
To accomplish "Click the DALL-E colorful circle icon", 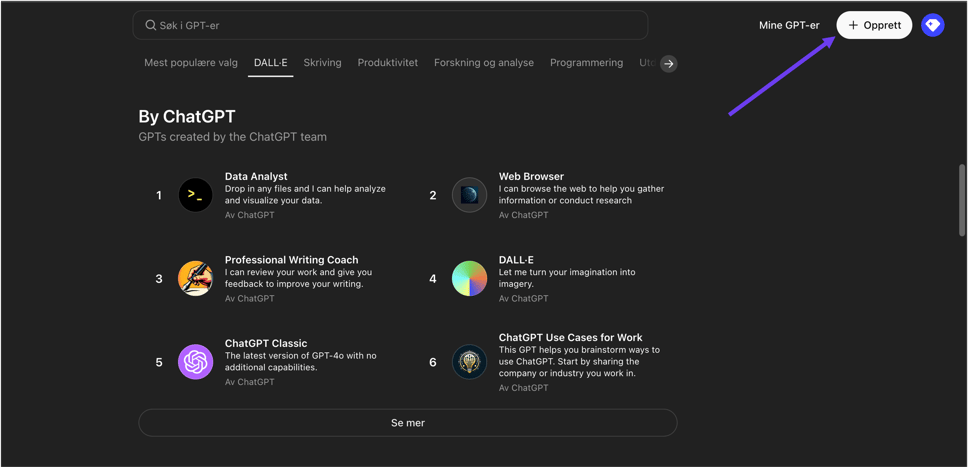I will [x=469, y=278].
